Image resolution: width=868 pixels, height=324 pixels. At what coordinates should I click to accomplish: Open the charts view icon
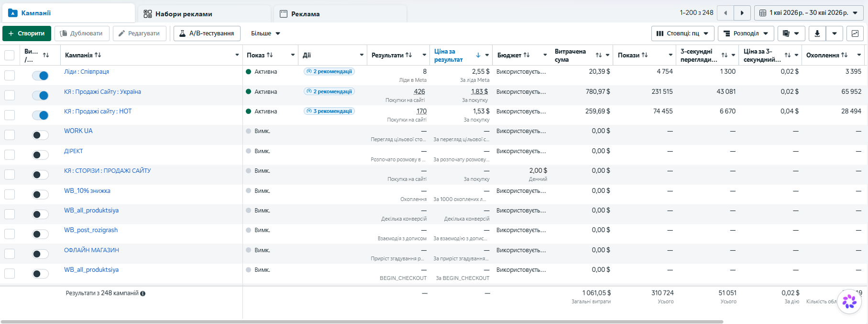(855, 34)
